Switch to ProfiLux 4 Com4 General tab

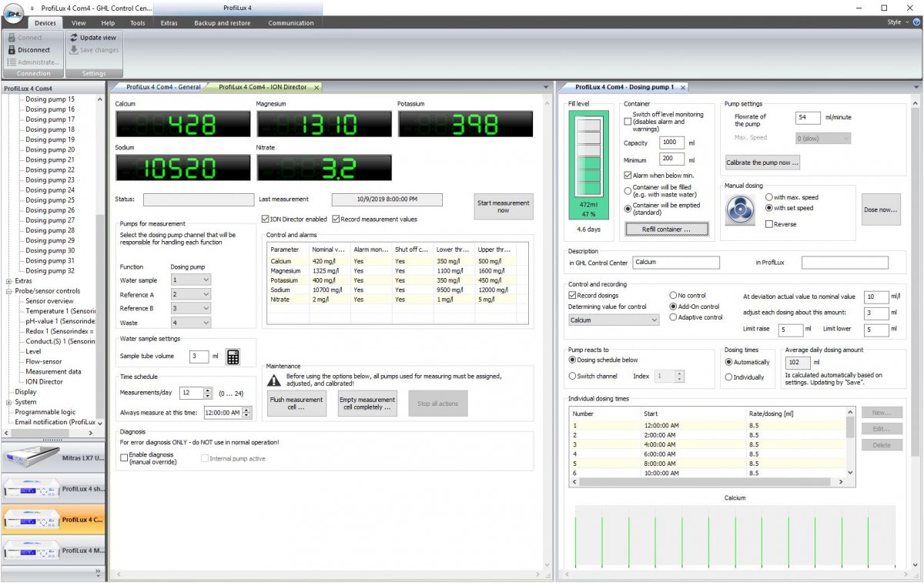coord(163,88)
